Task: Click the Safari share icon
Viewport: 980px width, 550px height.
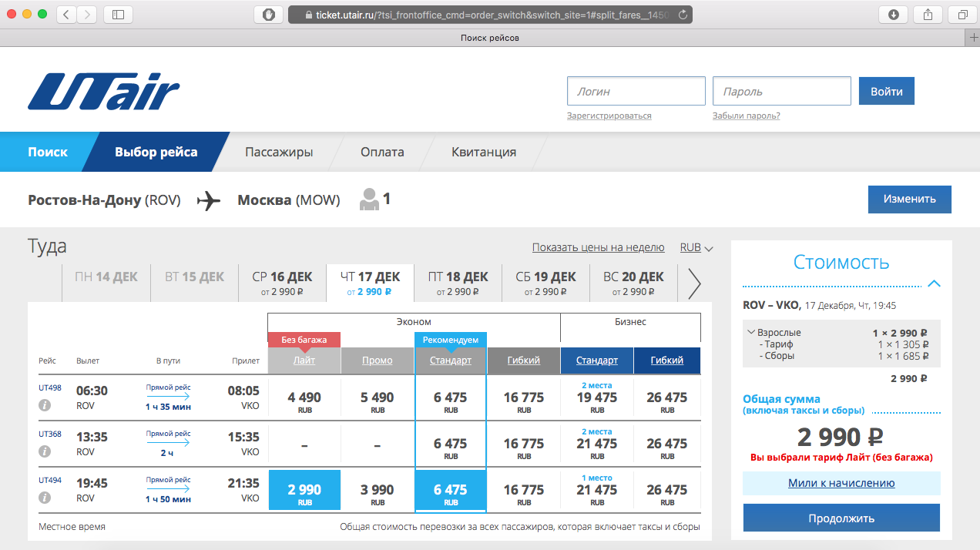Action: point(928,14)
